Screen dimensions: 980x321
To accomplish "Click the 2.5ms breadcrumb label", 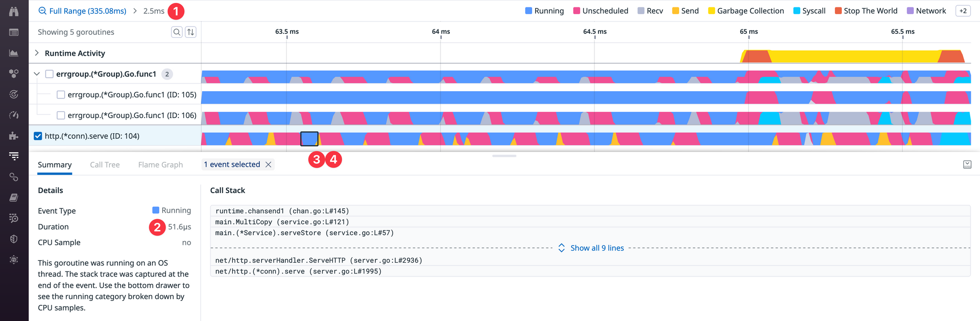I will pyautogui.click(x=154, y=11).
